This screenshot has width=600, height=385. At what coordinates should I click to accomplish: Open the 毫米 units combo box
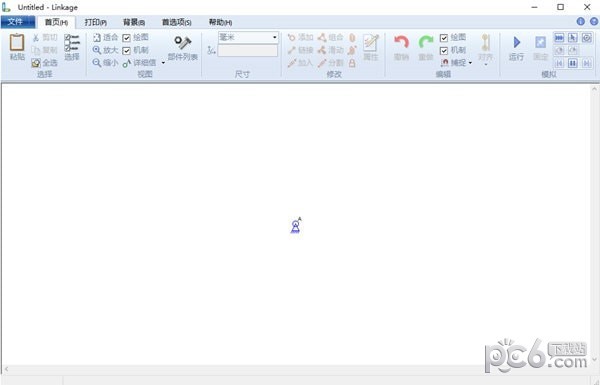point(248,37)
